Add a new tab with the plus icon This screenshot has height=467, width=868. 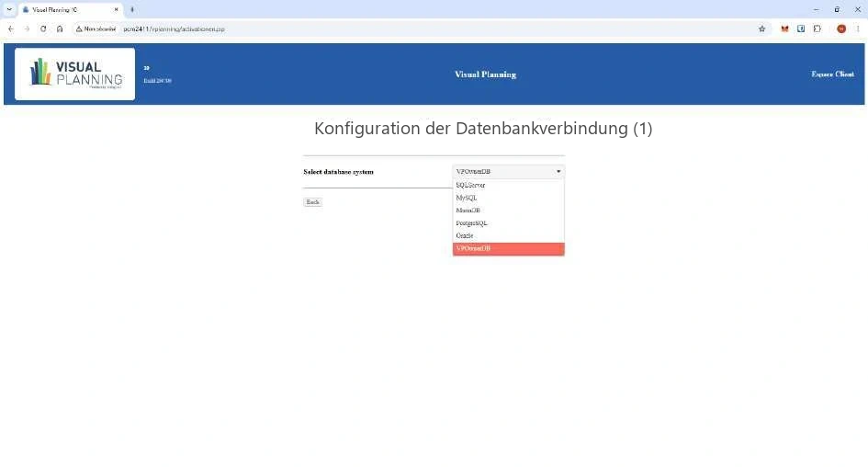pos(131,9)
